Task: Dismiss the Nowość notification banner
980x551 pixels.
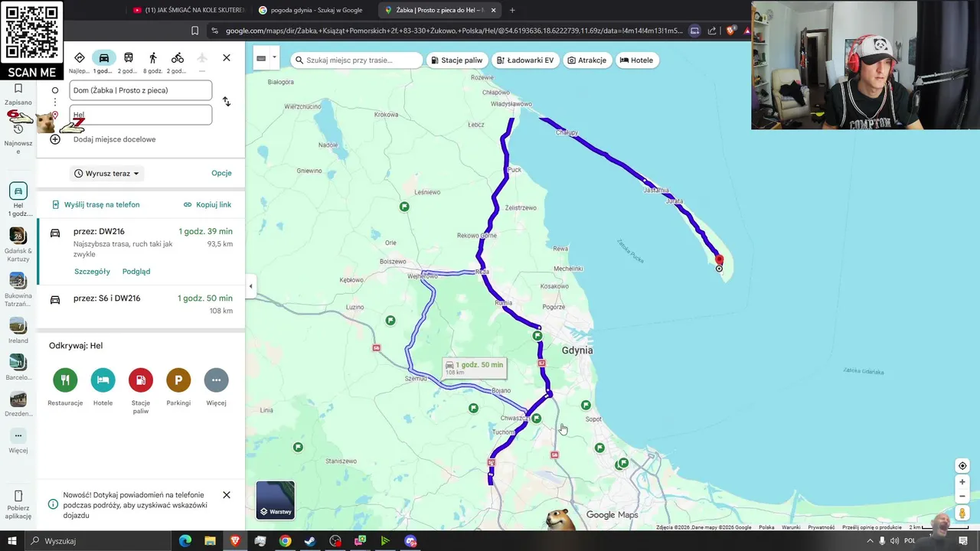Action: [x=227, y=495]
